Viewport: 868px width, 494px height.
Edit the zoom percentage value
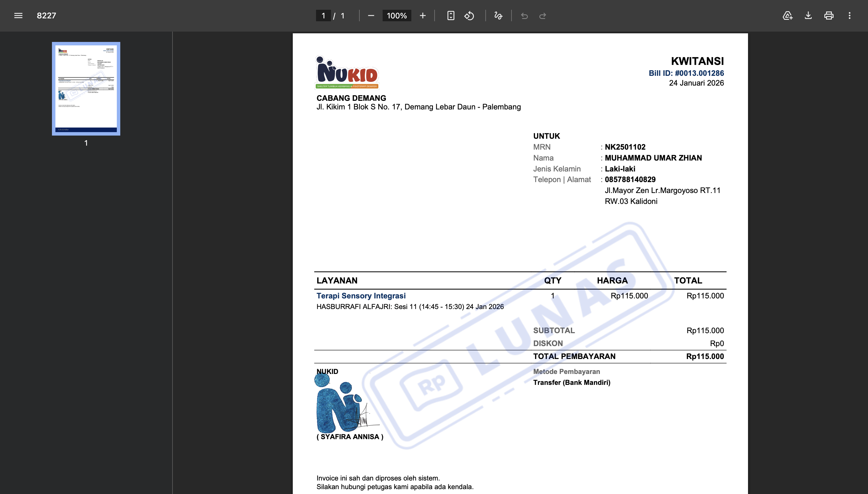coord(396,16)
